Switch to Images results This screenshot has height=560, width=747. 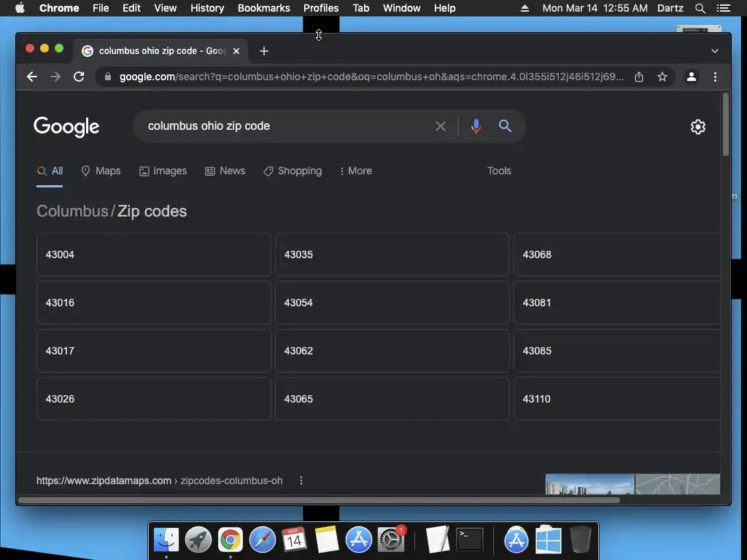[x=163, y=171]
